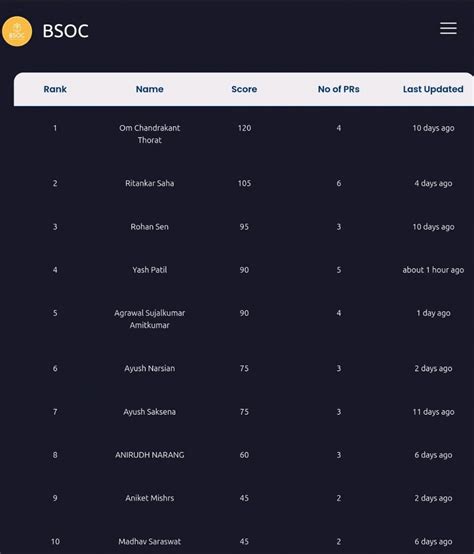Click the Madhav Saraswat entry
This screenshot has height=554, width=474.
click(149, 542)
